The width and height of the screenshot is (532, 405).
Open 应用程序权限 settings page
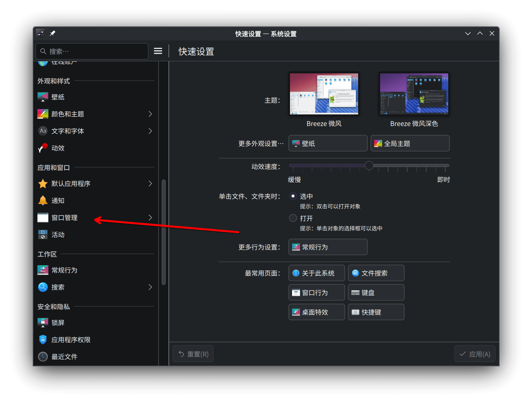click(x=95, y=340)
